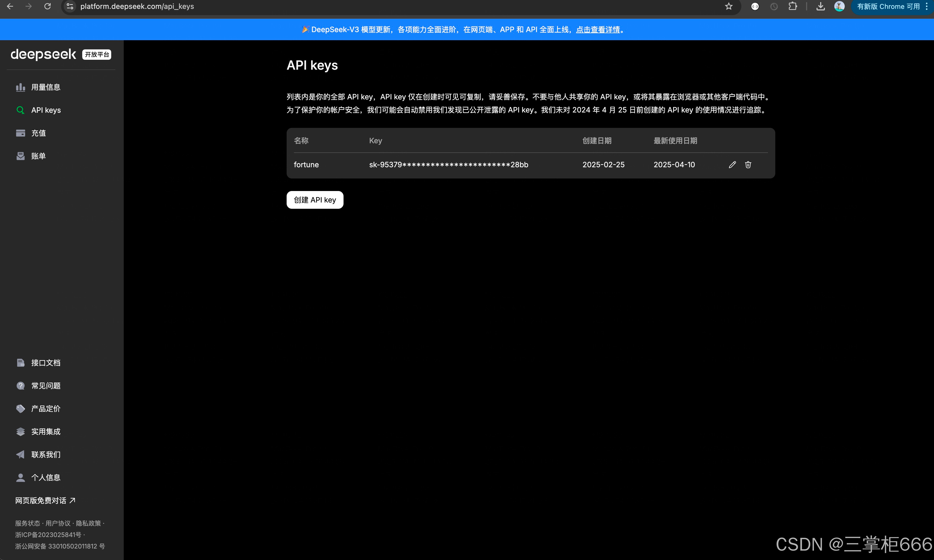This screenshot has width=934, height=560.
Task: Delete the fortune API key with trash icon
Action: pyautogui.click(x=748, y=164)
